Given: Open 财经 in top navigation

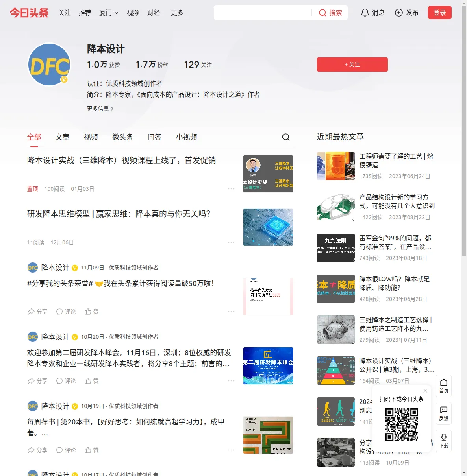Looking at the screenshot, I should (x=154, y=13).
